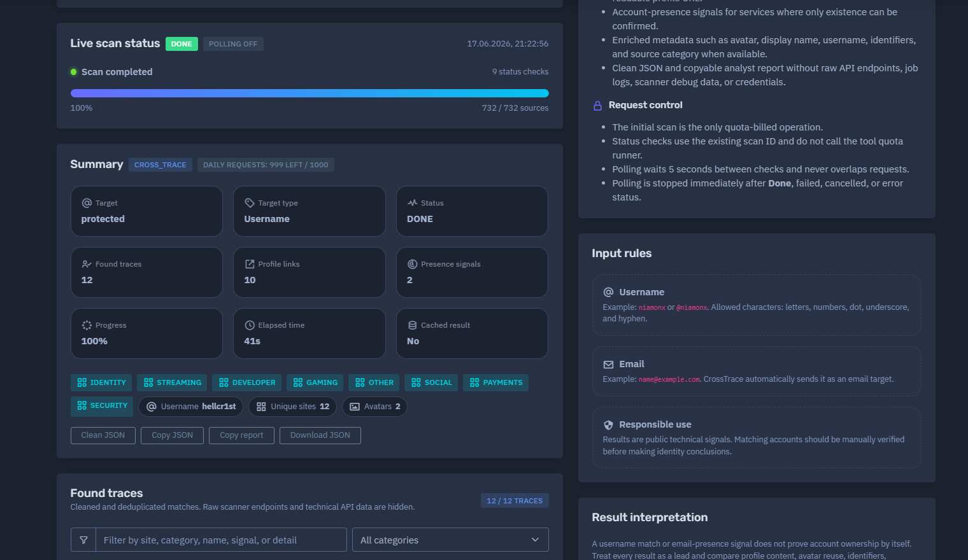Screen dimensions: 968x560
Task: Click the Download JSON button
Action: coord(320,435)
